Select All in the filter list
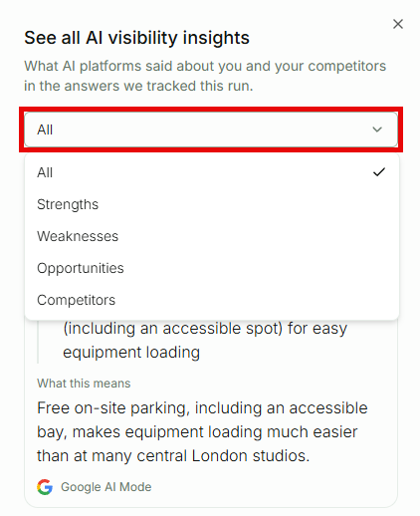Image resolution: width=420 pixels, height=516 pixels. (212, 172)
